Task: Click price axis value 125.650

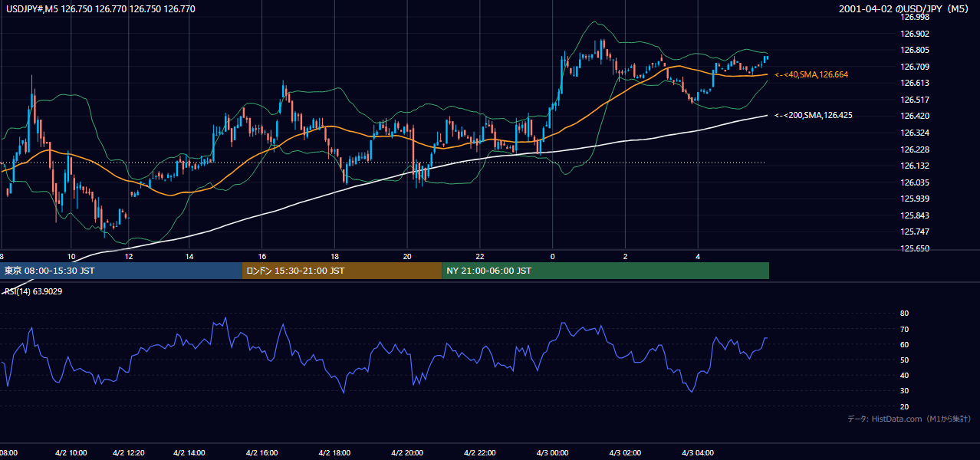Action: (914, 248)
